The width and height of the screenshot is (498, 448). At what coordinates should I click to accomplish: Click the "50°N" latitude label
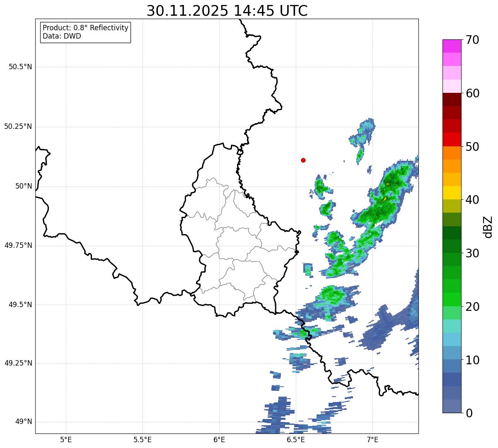(24, 186)
